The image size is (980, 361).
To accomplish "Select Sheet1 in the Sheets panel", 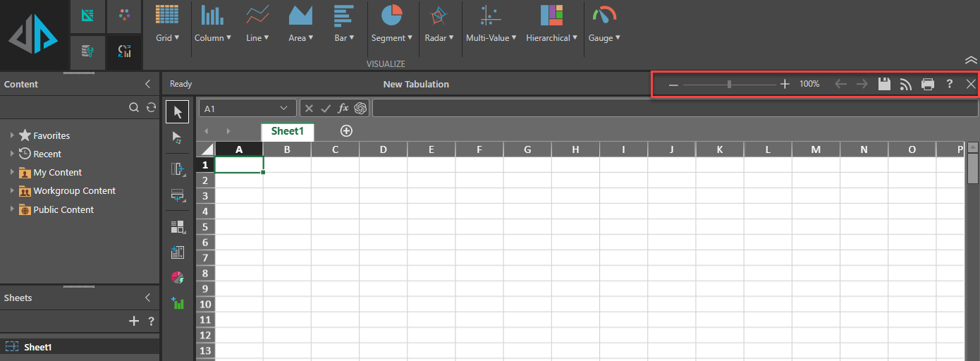I will pyautogui.click(x=38, y=347).
